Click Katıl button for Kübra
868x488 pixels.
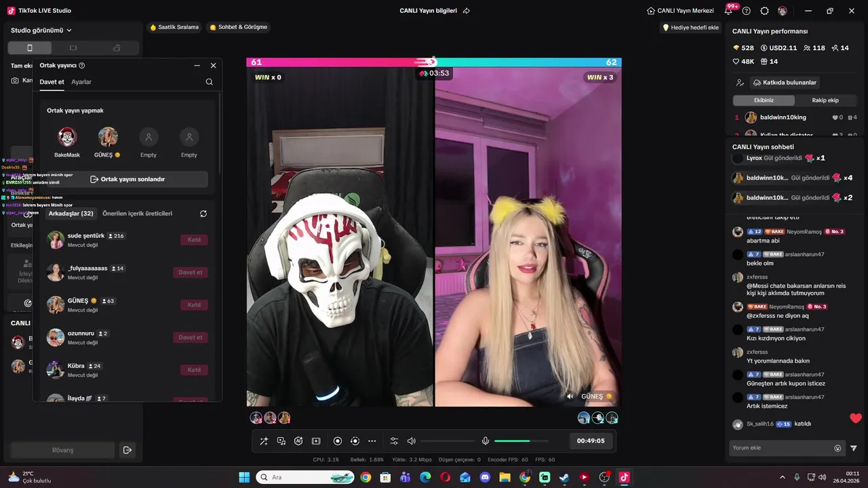click(x=194, y=370)
